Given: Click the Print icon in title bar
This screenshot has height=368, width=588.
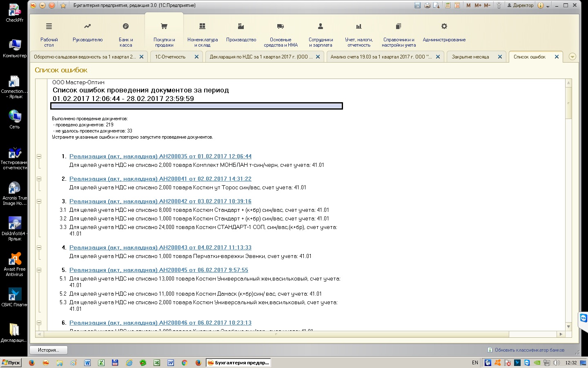Looking at the screenshot, I should (x=427, y=5).
